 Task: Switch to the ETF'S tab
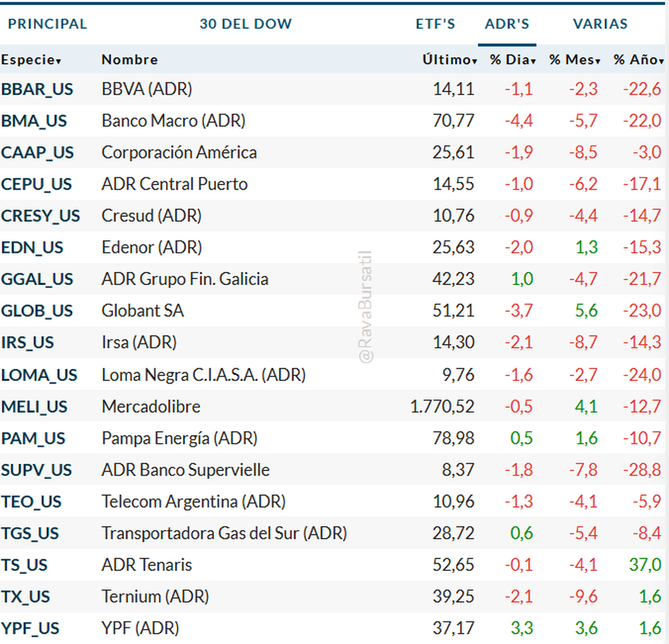pyautogui.click(x=435, y=24)
